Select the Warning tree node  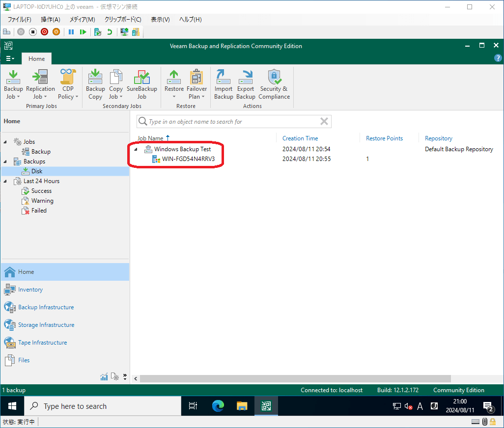pos(42,201)
